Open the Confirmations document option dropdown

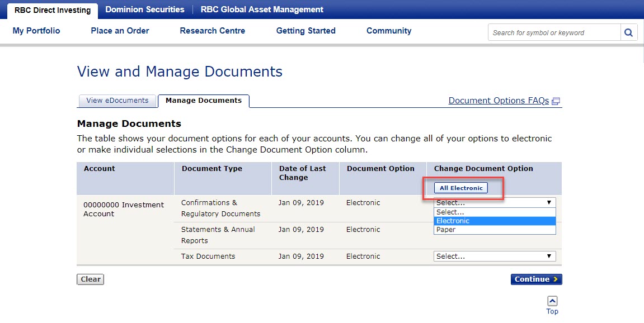coord(495,203)
